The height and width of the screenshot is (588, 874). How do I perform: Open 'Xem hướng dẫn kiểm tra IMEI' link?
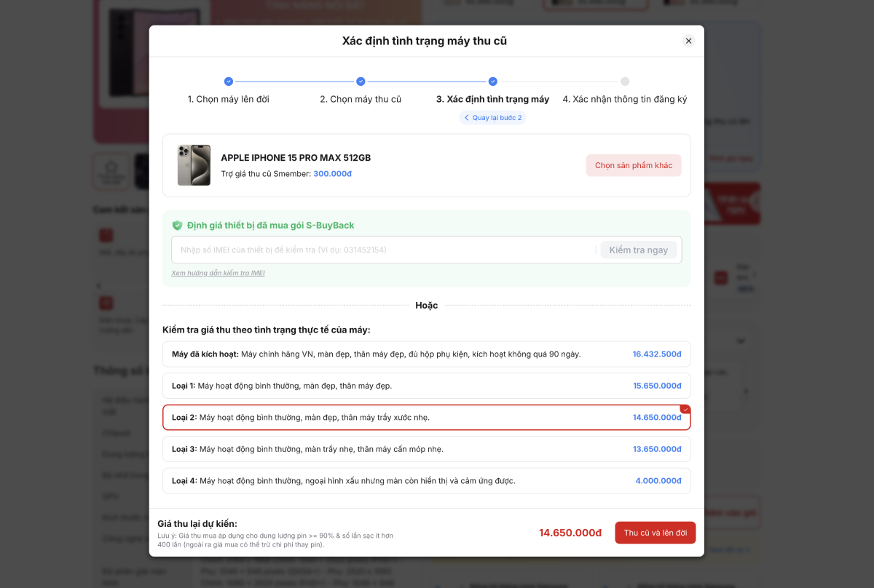tap(218, 273)
